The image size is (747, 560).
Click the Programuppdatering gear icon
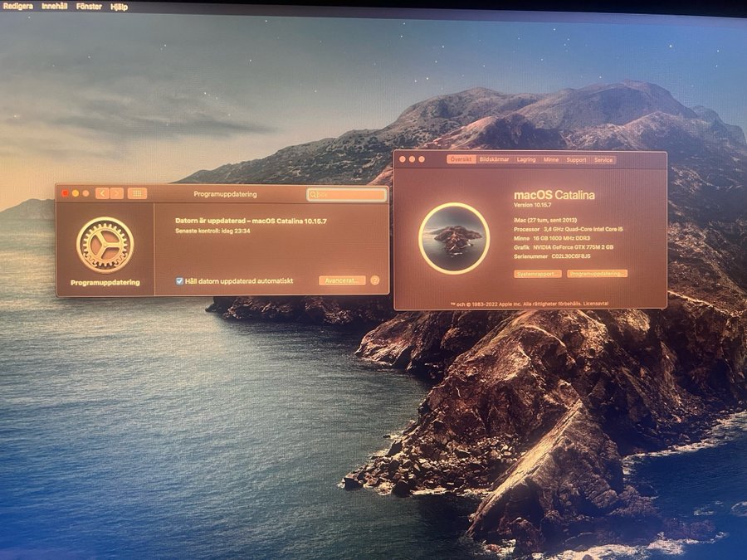point(105,244)
